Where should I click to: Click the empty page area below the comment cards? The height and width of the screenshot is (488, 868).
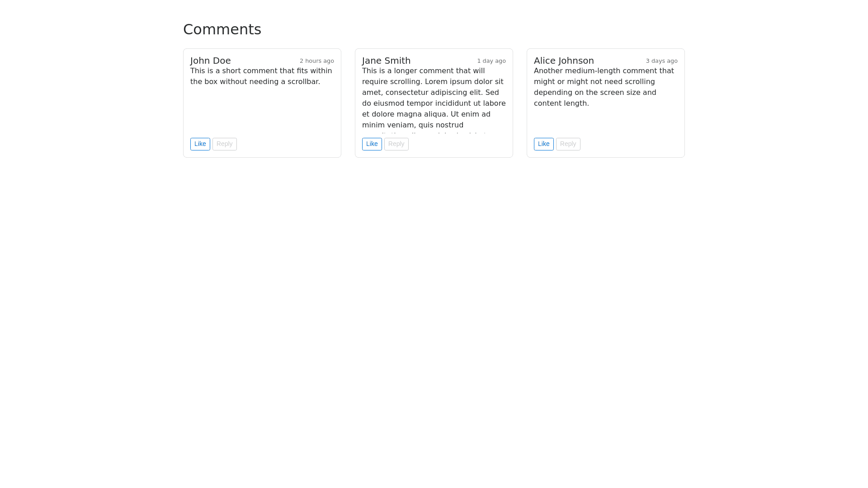(434, 316)
